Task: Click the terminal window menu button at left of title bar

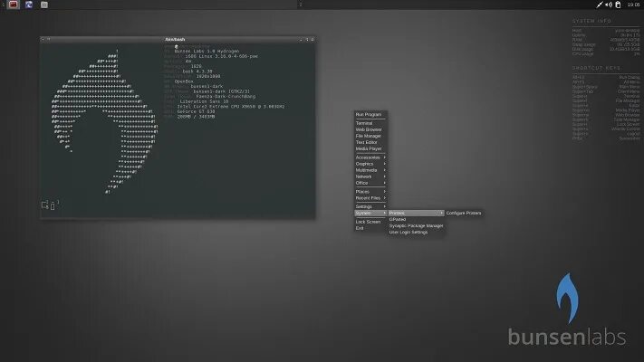Action: [x=43, y=40]
